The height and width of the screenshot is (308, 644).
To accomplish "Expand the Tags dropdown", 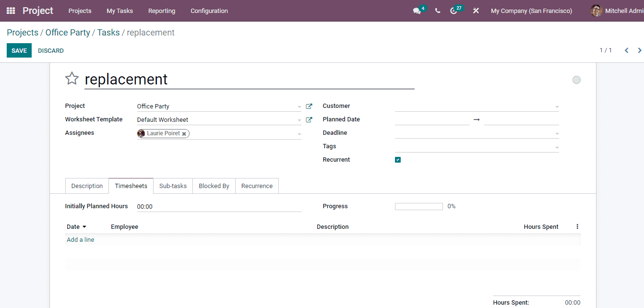I will [556, 146].
